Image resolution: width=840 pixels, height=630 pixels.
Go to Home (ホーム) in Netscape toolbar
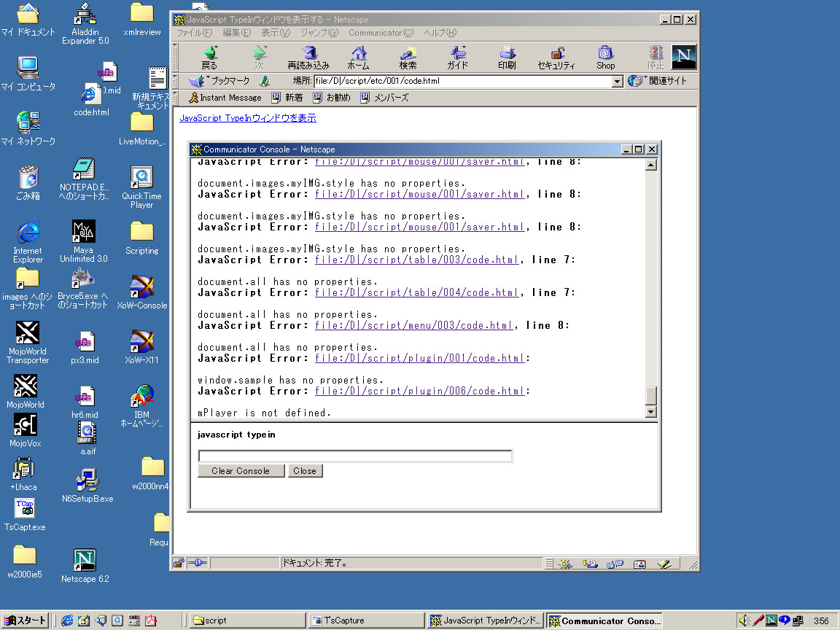click(359, 58)
